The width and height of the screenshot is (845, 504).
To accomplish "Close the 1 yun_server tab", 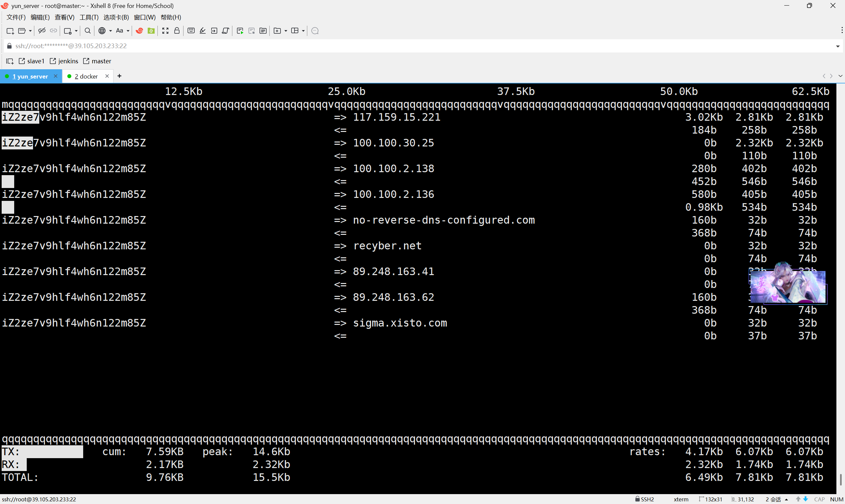I will [x=56, y=76].
